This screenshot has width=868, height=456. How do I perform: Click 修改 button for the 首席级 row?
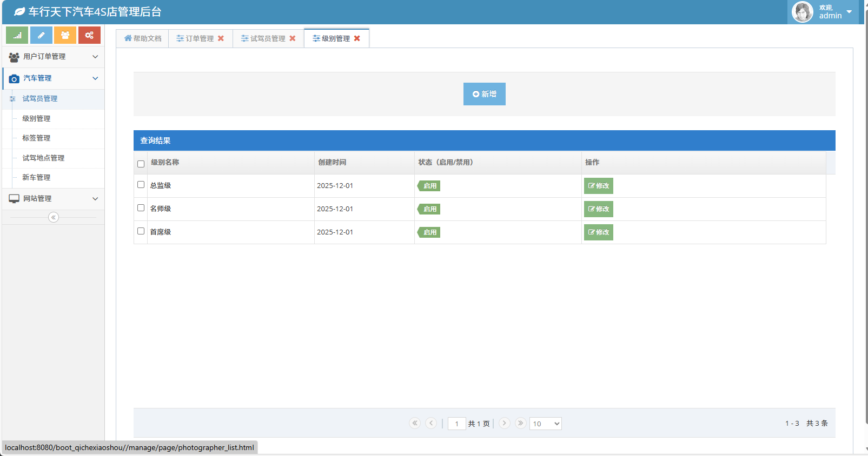click(x=598, y=232)
